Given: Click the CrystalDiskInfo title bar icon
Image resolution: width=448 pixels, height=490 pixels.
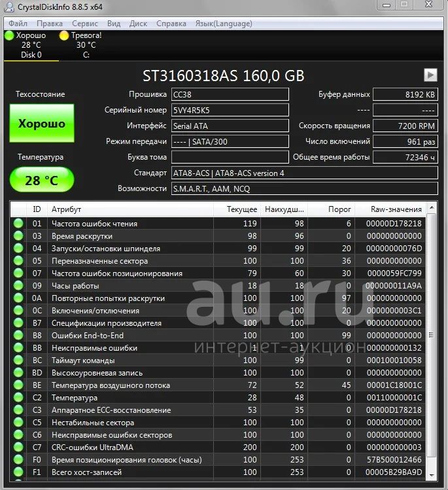Looking at the screenshot, I should [9, 7].
